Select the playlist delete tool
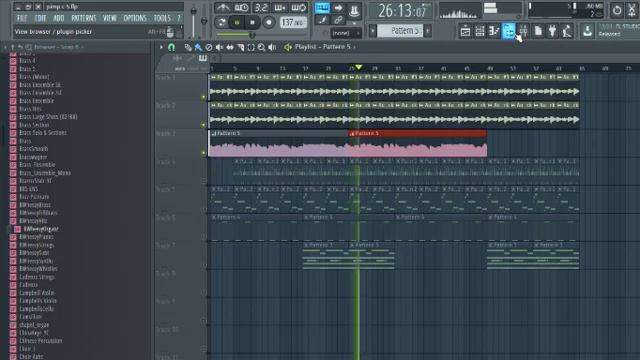640x360 pixels. tap(209, 47)
